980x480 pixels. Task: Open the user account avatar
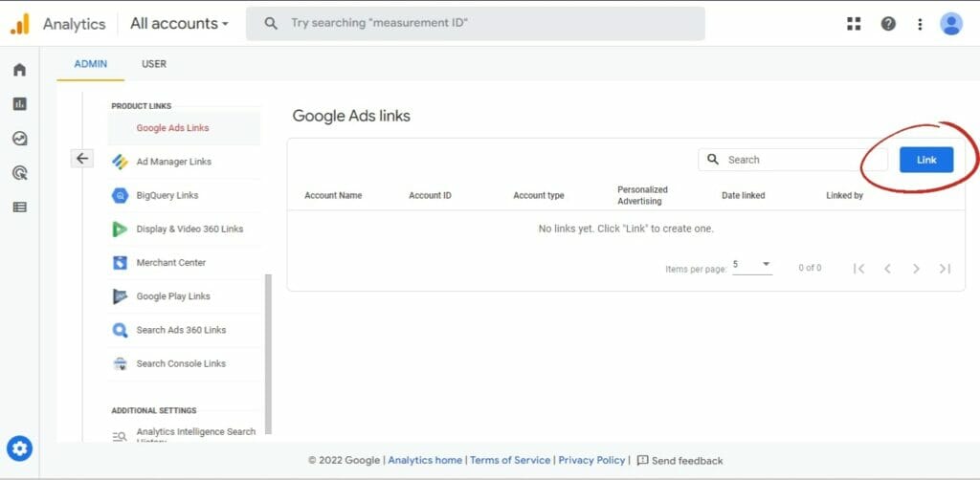[x=950, y=24]
